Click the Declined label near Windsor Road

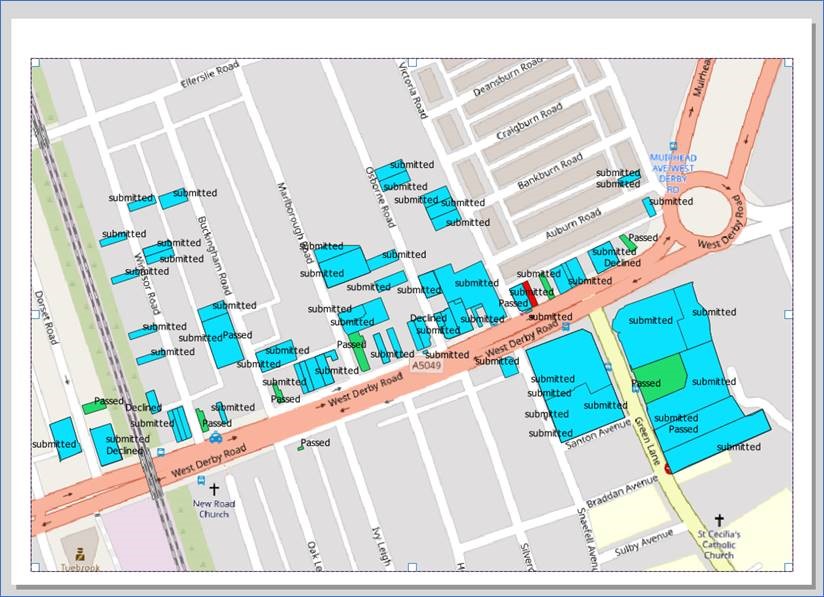(143, 407)
